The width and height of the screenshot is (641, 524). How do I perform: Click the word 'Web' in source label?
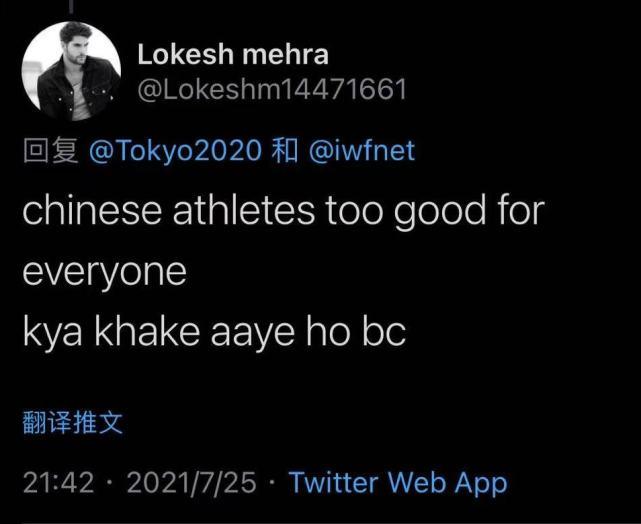pyautogui.click(x=416, y=482)
